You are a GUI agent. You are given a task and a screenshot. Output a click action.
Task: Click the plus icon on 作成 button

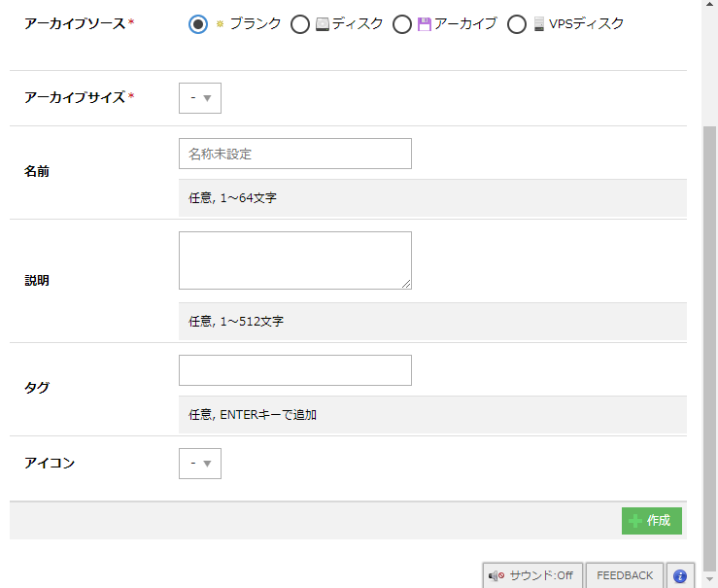pyautogui.click(x=634, y=521)
